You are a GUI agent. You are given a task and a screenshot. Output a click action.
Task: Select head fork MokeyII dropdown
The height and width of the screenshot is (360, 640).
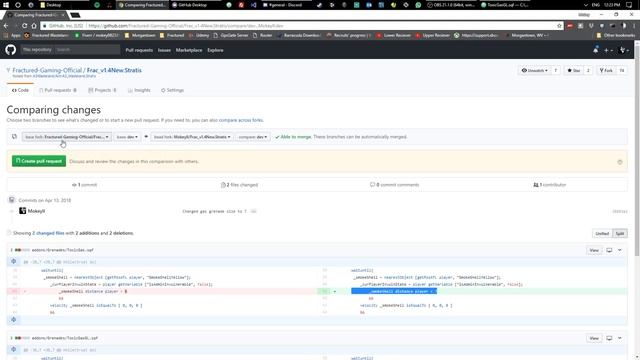click(x=192, y=137)
